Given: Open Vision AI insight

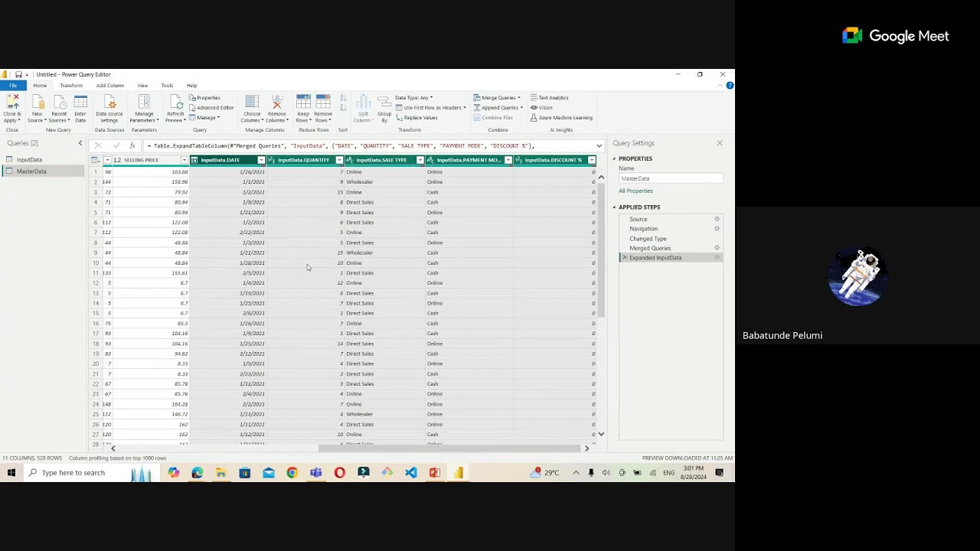Looking at the screenshot, I should [541, 108].
